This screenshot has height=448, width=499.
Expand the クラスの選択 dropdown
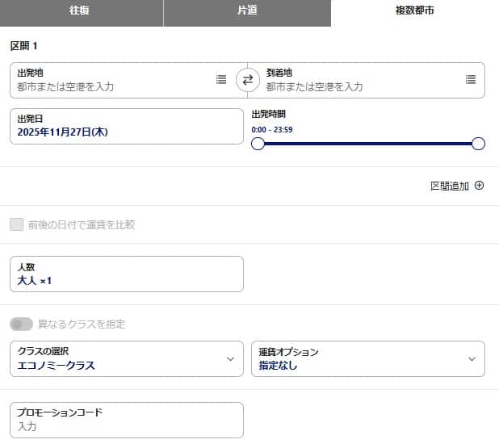point(127,359)
